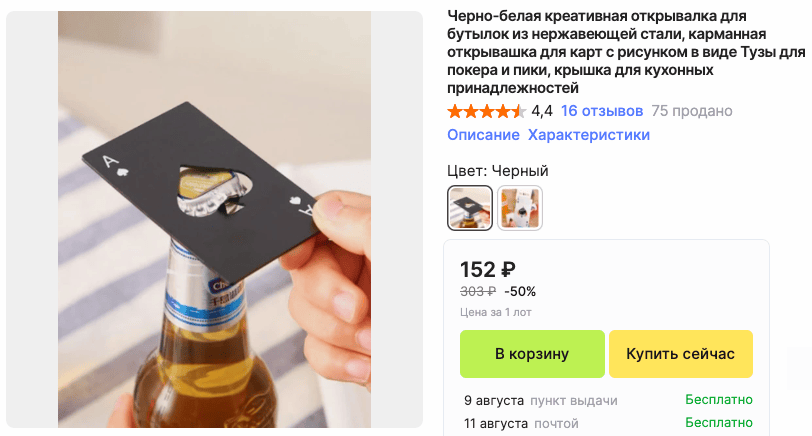Open the 16 отзывов reviews link
Image resolution: width=812 pixels, height=436 pixels.
[x=602, y=111]
